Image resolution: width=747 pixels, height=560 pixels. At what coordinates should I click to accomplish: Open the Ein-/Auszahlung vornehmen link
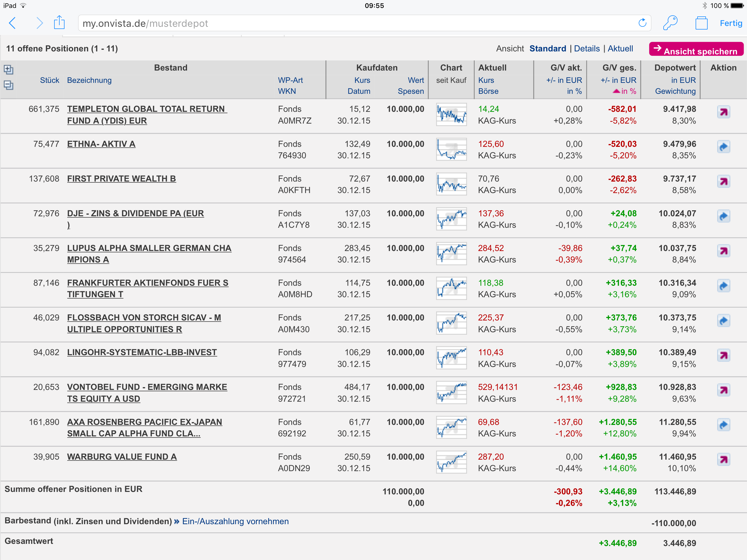235,521
